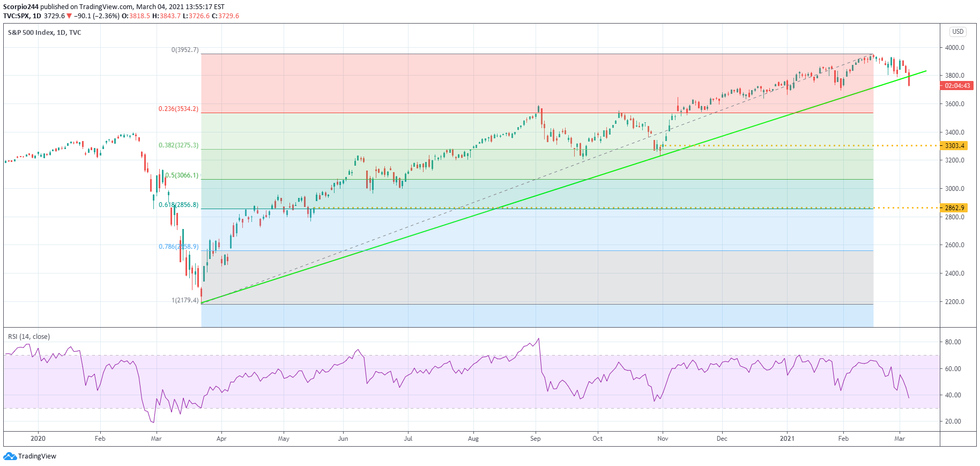
Task: Click the RSI 40.00 axis label
Action: tap(953, 395)
